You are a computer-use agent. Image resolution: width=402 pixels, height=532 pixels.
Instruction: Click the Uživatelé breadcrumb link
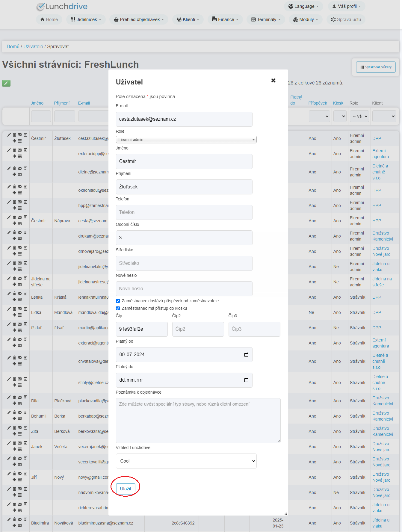pos(33,47)
